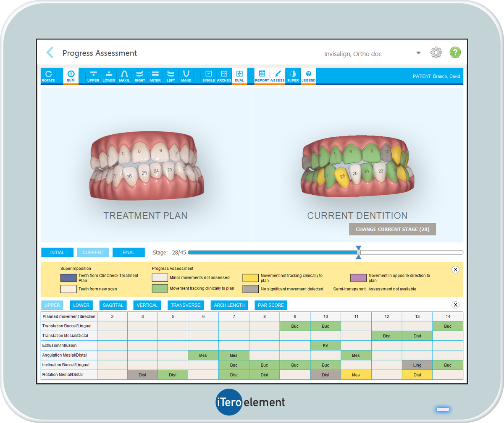Screen dimensions: 504x423
Task: Click the Buc translation cell for tooth 9
Action: coord(295,326)
